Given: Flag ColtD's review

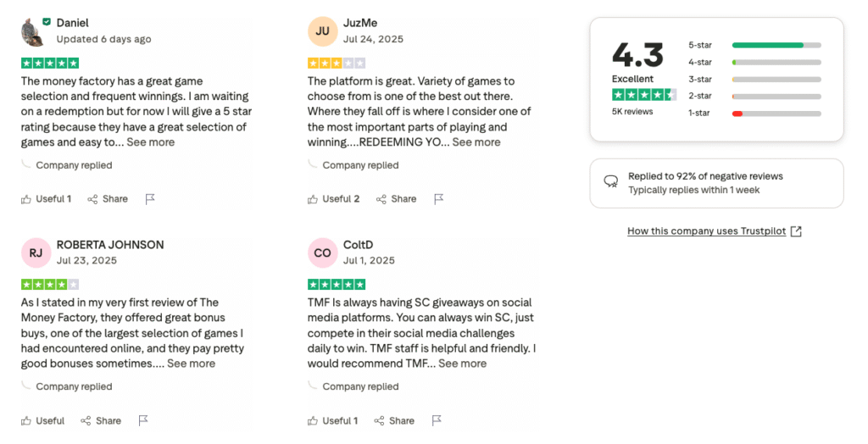Looking at the screenshot, I should click(437, 421).
